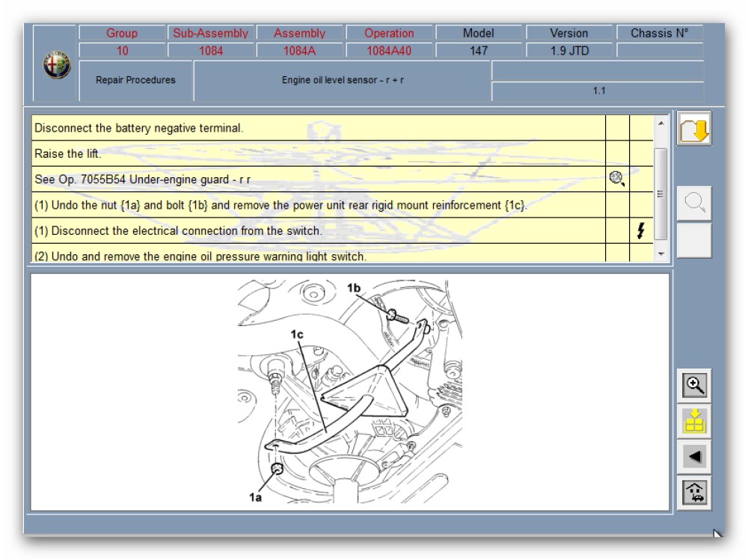Return home via the house-and-car icon
The height and width of the screenshot is (560, 748).
[694, 493]
